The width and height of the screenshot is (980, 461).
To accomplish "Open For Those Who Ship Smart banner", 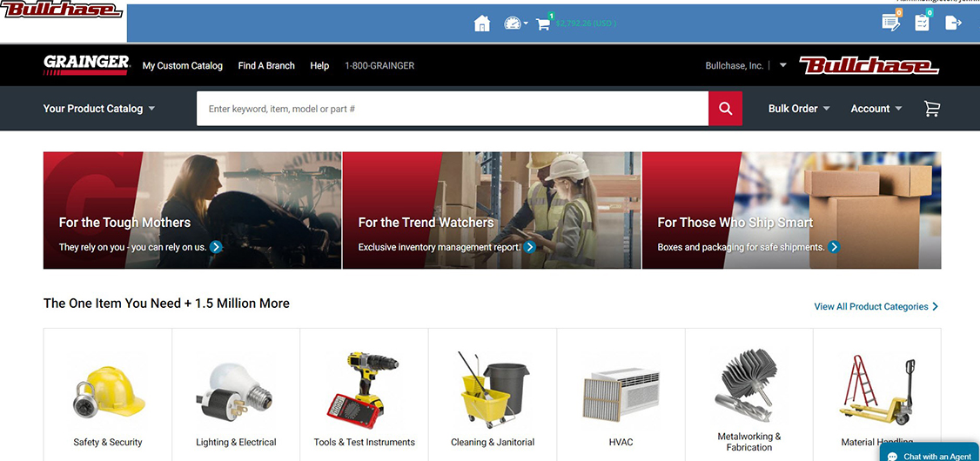I will pyautogui.click(x=792, y=210).
